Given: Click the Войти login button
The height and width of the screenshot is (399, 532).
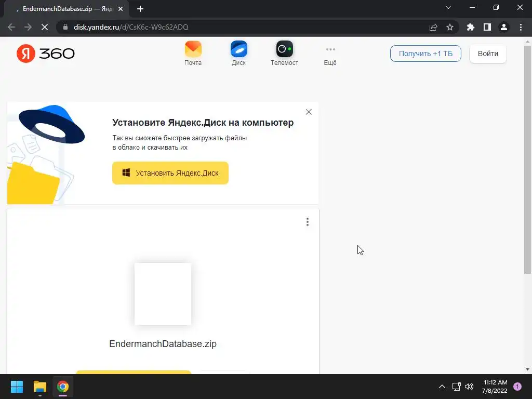Looking at the screenshot, I should coord(488,54).
